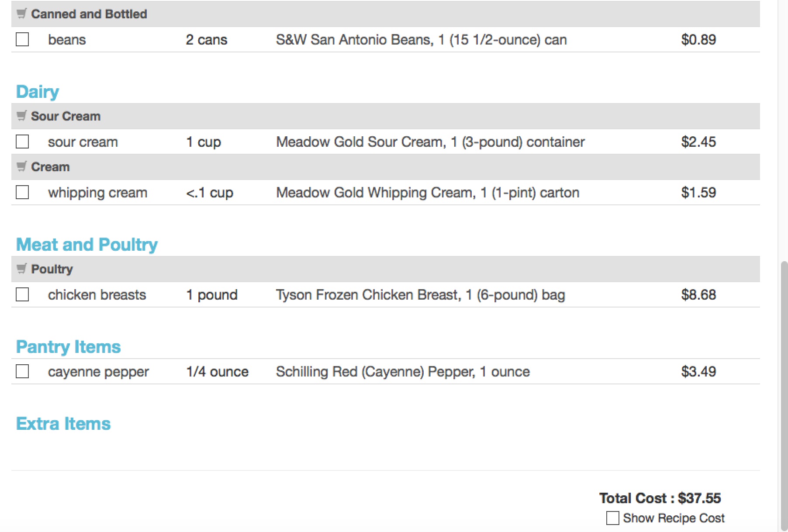Check the cayenne pepper checkbox
This screenshot has width=788, height=532.
[22, 371]
